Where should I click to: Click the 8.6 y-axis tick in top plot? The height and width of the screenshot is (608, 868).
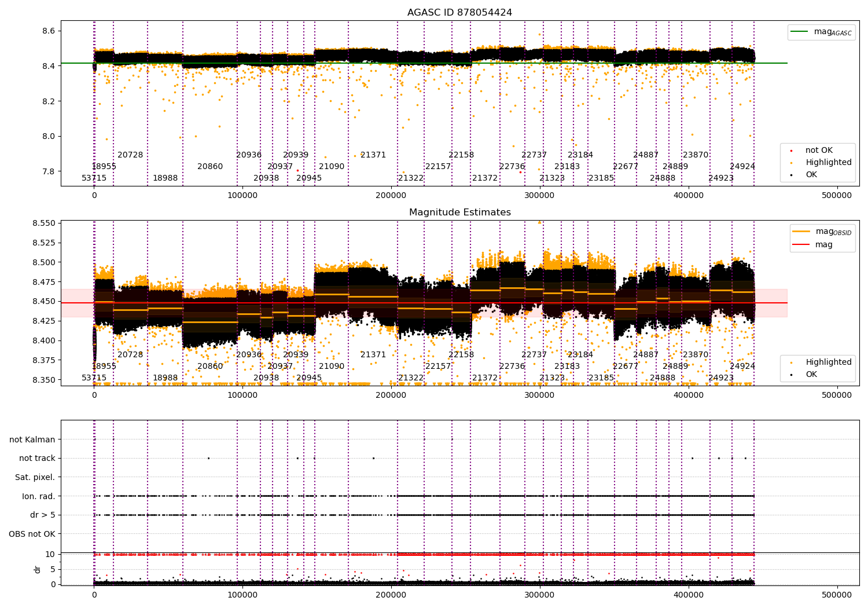pyautogui.click(x=49, y=31)
